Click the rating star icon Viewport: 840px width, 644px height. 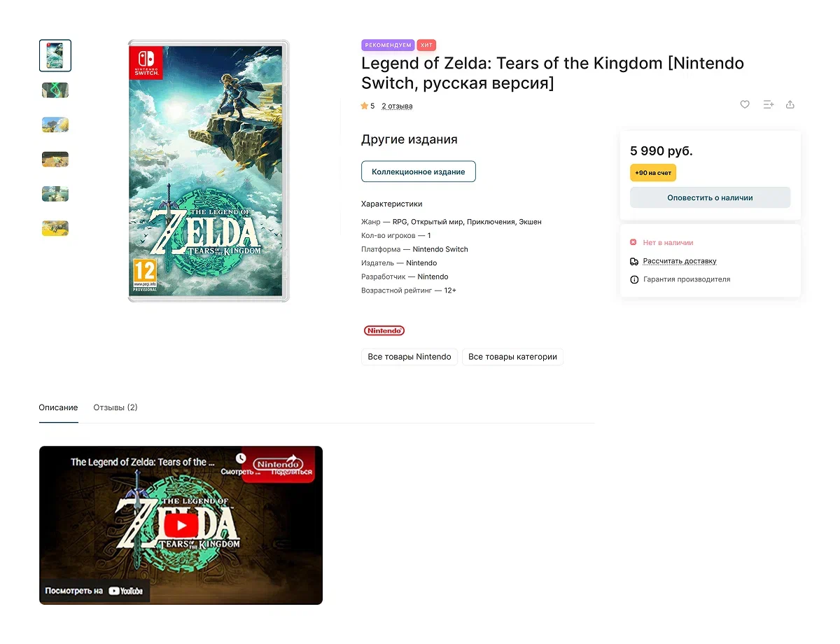(364, 106)
